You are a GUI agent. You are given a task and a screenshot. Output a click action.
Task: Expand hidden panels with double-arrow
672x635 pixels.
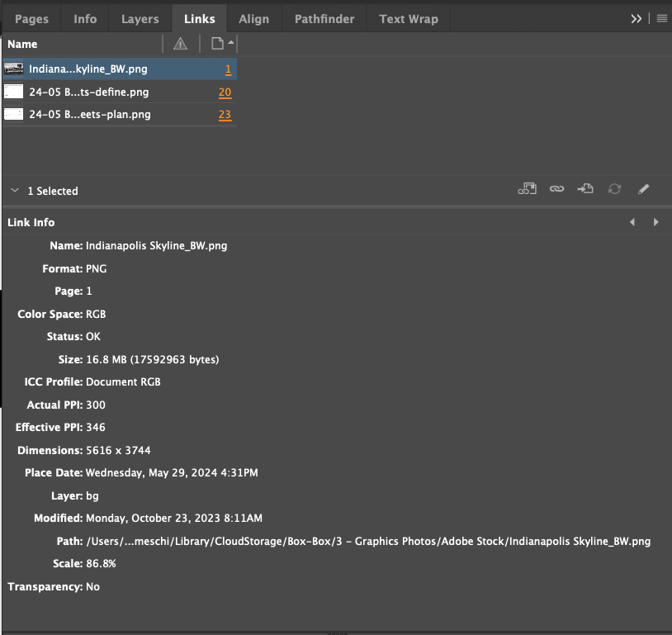637,18
